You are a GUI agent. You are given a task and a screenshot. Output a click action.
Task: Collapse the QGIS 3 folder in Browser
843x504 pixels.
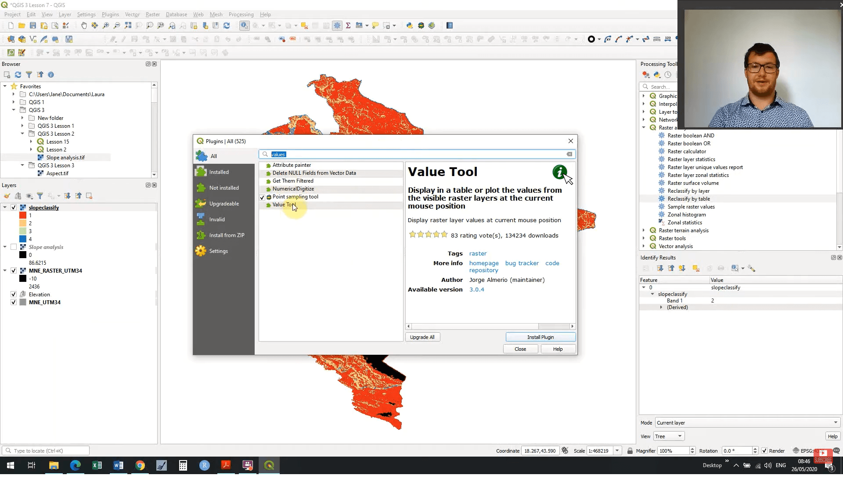point(14,110)
